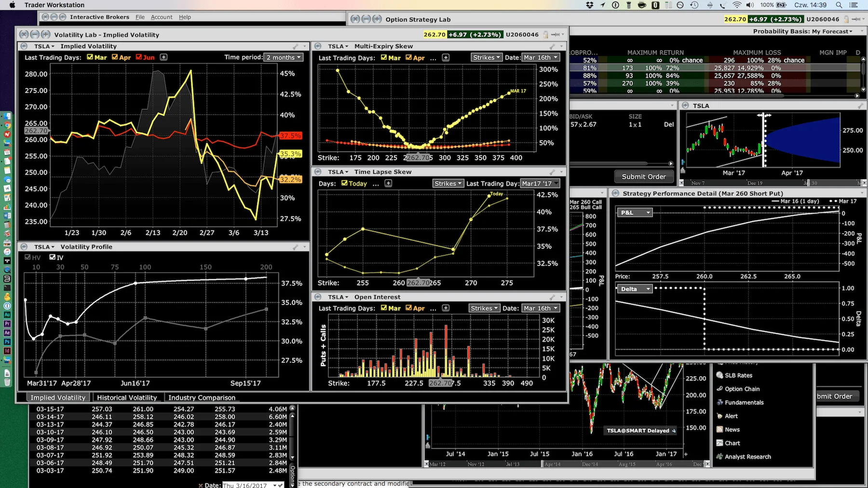
Task: Click the pin icon in Option Strategy Lab title bar
Action: [856, 19]
